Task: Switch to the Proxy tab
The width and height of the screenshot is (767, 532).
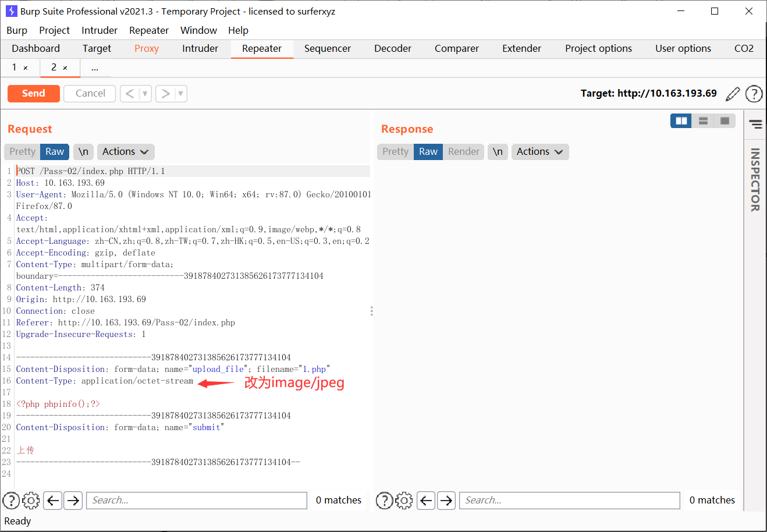Action: [147, 48]
